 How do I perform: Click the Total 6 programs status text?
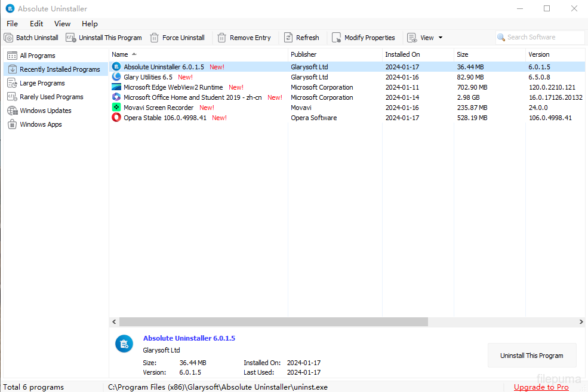point(33,387)
